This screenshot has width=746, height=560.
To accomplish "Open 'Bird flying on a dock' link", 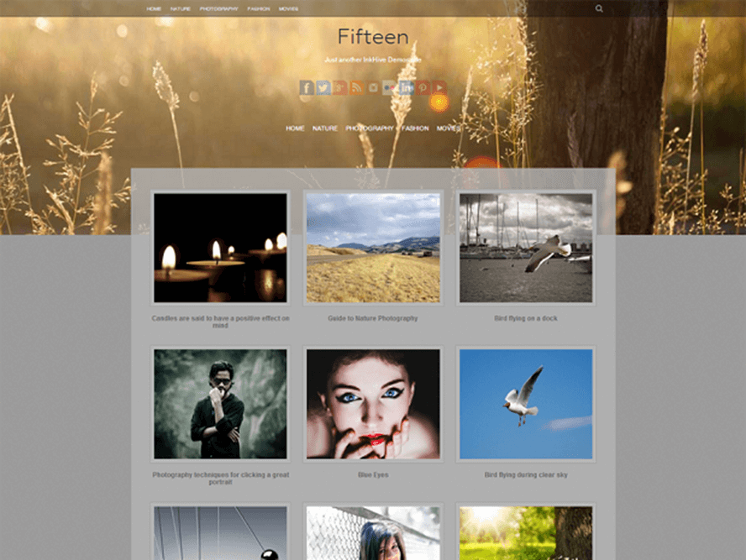I will (526, 318).
